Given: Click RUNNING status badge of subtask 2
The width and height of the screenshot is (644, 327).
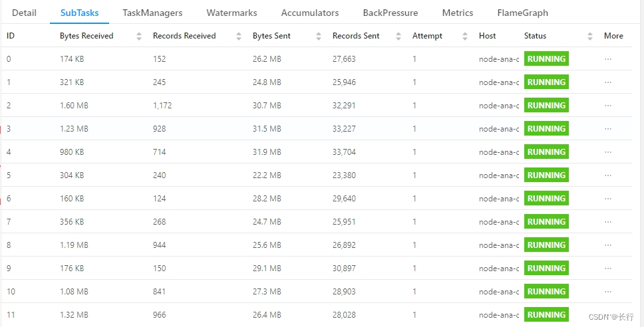Looking at the screenshot, I should coord(546,106).
